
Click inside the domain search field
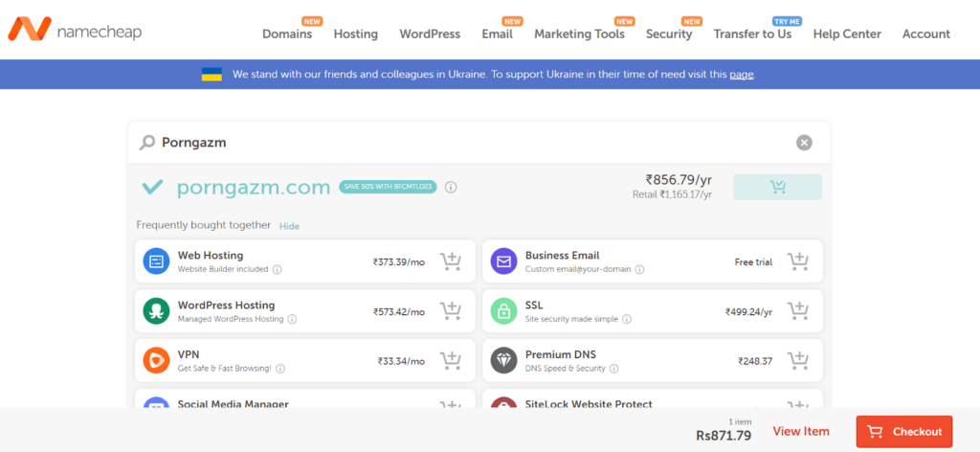(x=479, y=143)
